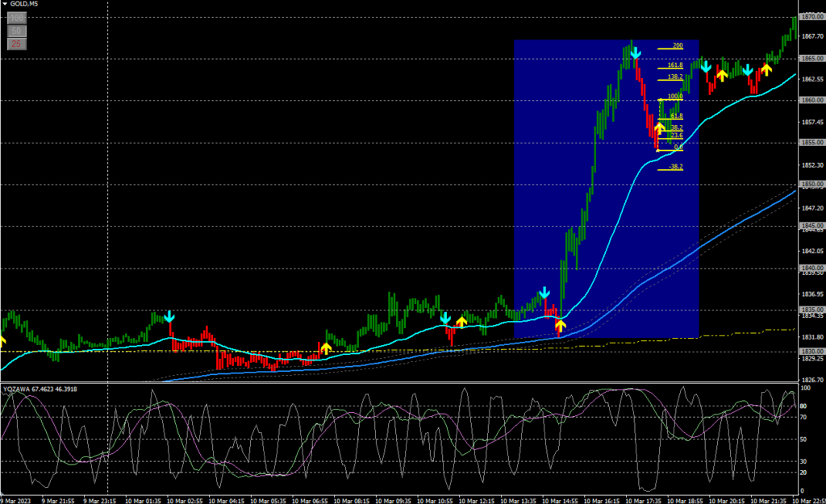
Task: Select the Fibonacci 61.8 level label
Action: coord(677,116)
